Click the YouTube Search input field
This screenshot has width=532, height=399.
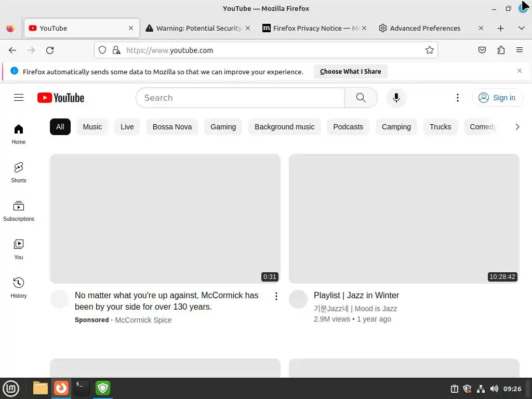click(241, 98)
